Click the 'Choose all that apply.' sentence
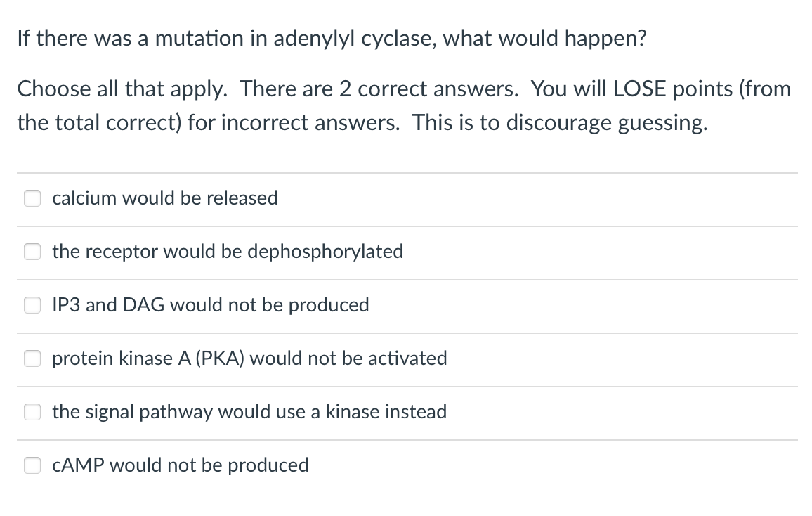Image resolution: width=812 pixels, height=516 pixels. point(124,89)
